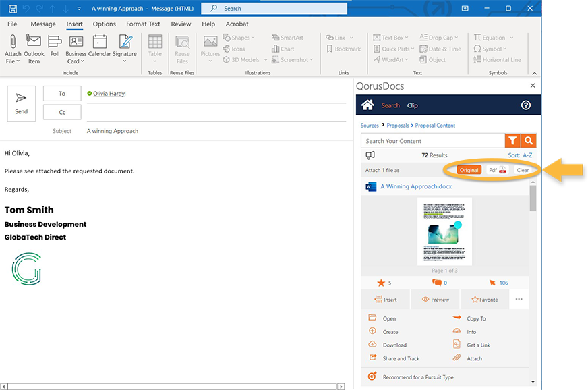The width and height of the screenshot is (588, 390).
Task: Click Clear to deselect attached files
Action: click(523, 170)
